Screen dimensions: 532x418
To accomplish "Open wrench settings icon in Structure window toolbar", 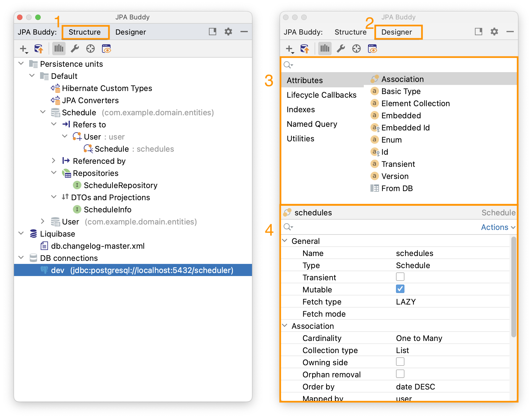I will click(75, 49).
